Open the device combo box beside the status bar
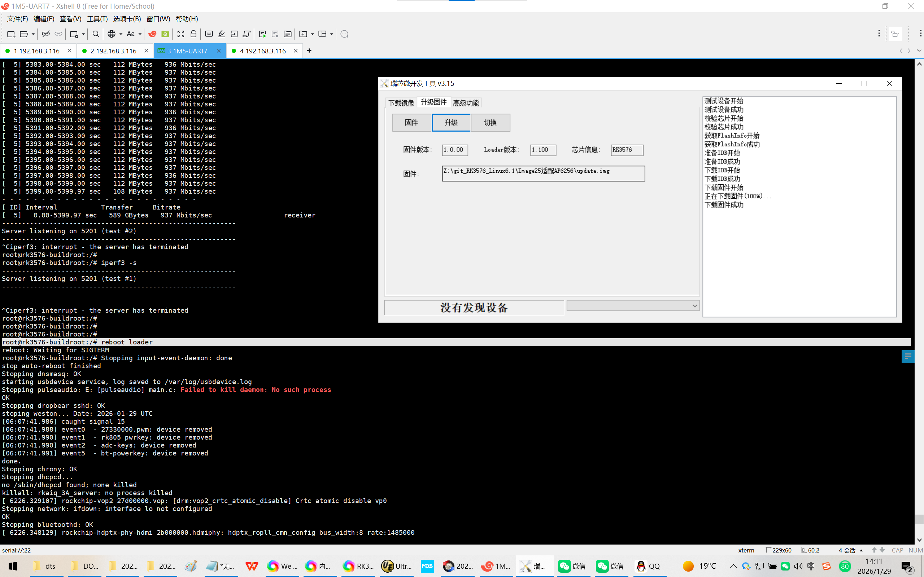This screenshot has height=577, width=924. click(633, 306)
